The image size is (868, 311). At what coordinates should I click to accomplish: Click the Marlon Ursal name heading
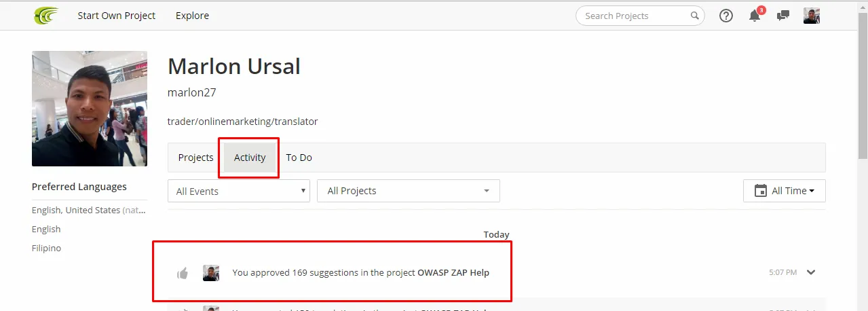tap(234, 67)
